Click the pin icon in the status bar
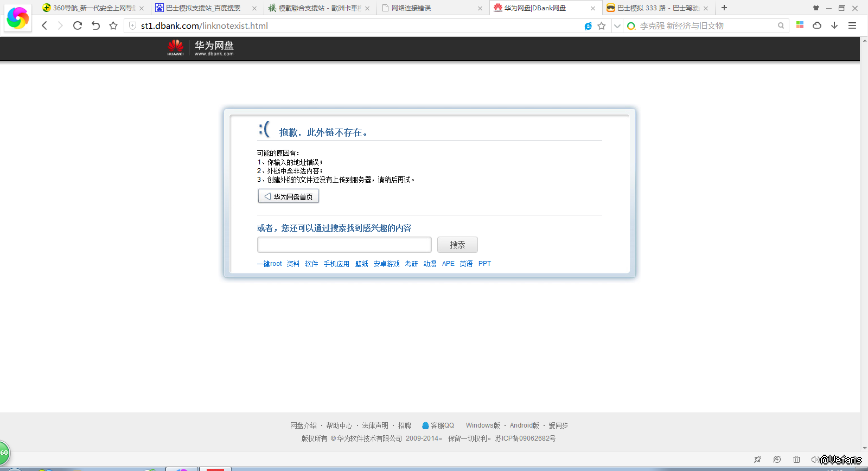Screen dimensions: 868x471 (758, 460)
